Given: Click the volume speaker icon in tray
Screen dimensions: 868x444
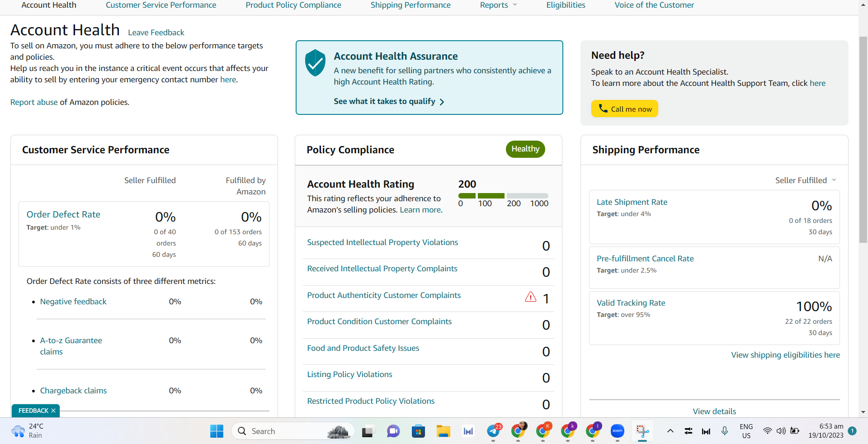Looking at the screenshot, I should [781, 431].
